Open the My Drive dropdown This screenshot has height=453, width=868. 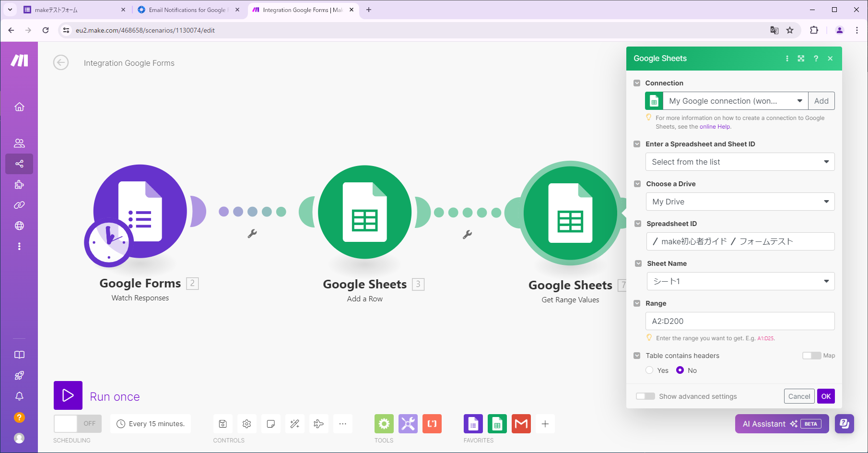(x=740, y=202)
